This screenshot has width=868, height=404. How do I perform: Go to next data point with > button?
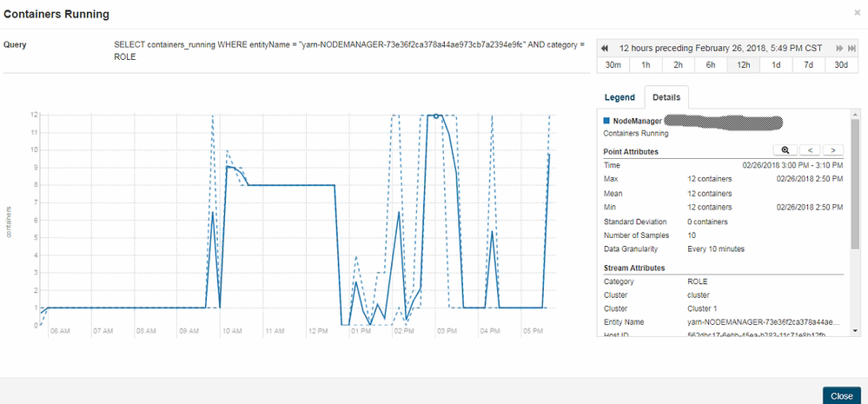coord(833,150)
